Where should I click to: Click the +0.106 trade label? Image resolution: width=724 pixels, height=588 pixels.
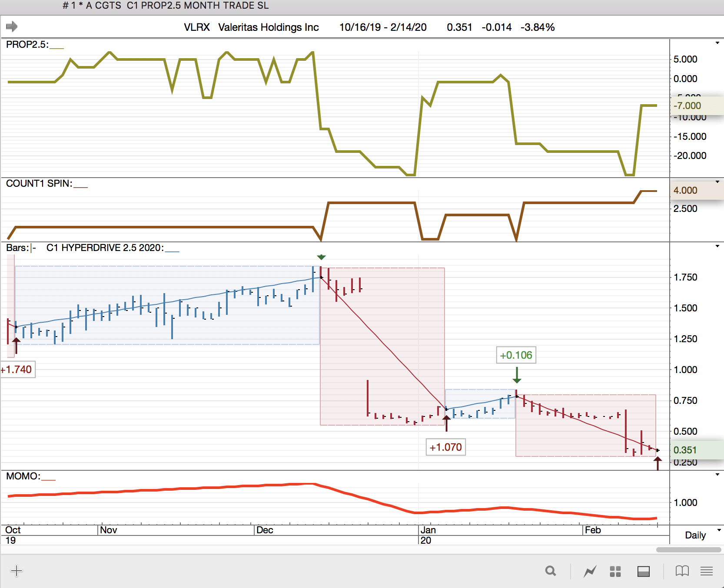click(x=516, y=355)
